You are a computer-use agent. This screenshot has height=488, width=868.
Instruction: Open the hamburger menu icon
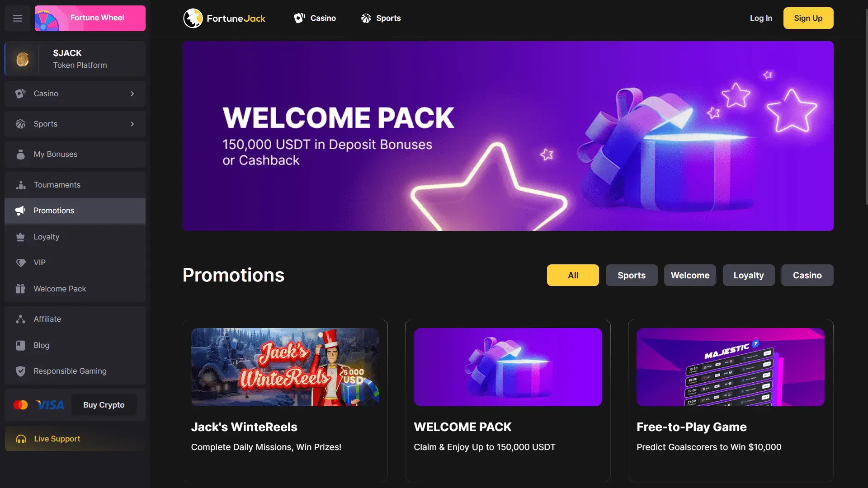pos(18,18)
